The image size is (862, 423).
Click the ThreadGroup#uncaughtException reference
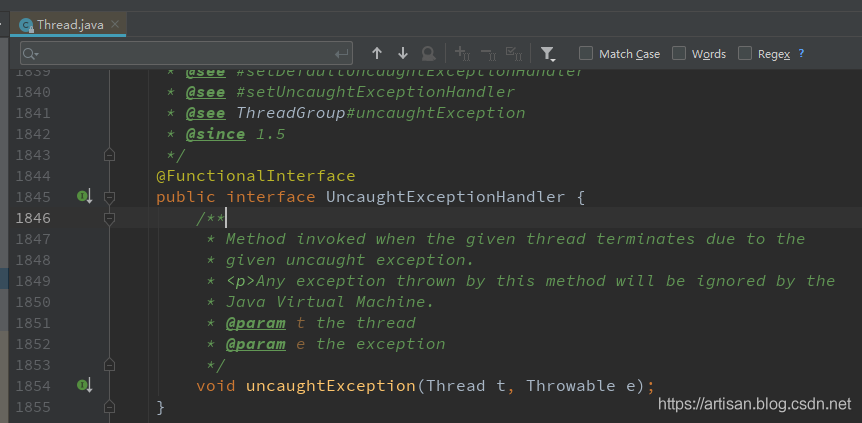380,113
